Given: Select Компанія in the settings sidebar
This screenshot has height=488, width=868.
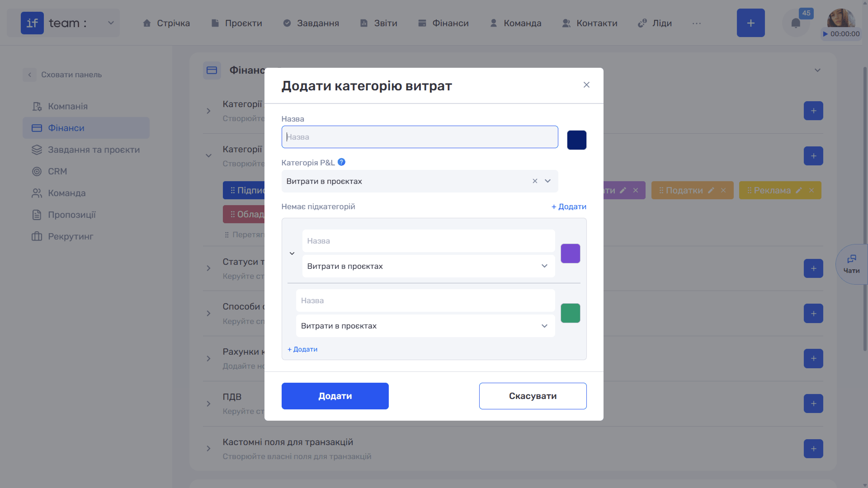Looking at the screenshot, I should click(x=86, y=106).
